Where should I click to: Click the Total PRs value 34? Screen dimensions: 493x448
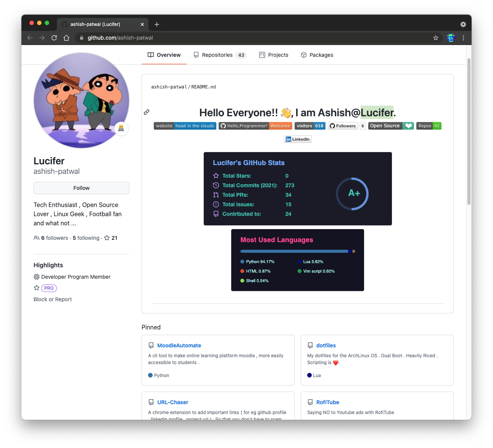pyautogui.click(x=288, y=195)
